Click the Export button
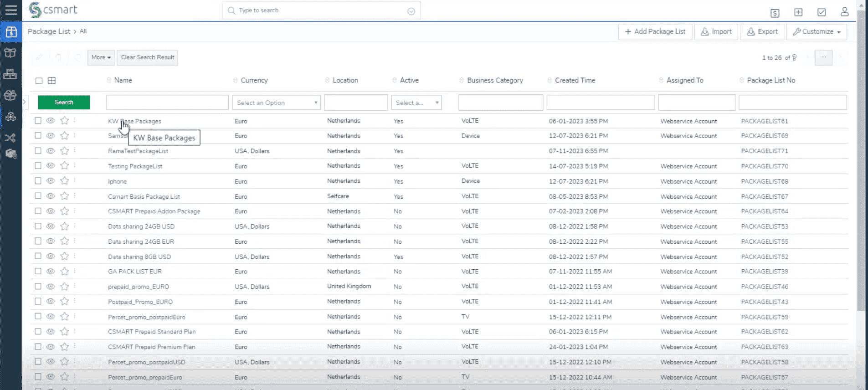The image size is (868, 390). pyautogui.click(x=762, y=32)
